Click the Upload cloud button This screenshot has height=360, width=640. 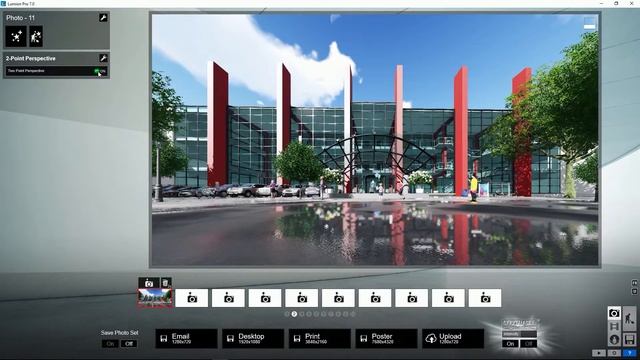[x=453, y=338]
